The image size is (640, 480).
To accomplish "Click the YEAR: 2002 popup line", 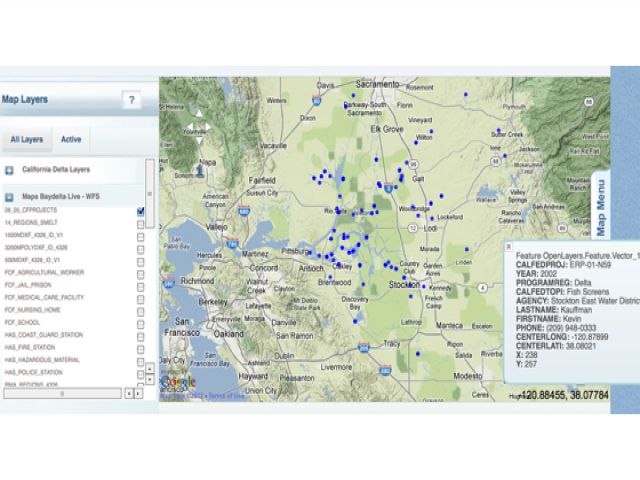I will coord(536,274).
